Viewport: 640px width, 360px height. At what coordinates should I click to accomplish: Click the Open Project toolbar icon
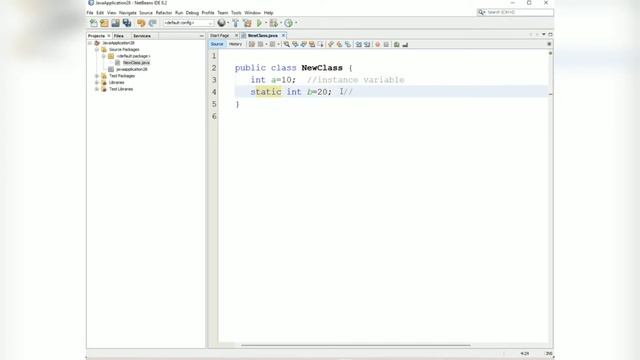[116, 23]
